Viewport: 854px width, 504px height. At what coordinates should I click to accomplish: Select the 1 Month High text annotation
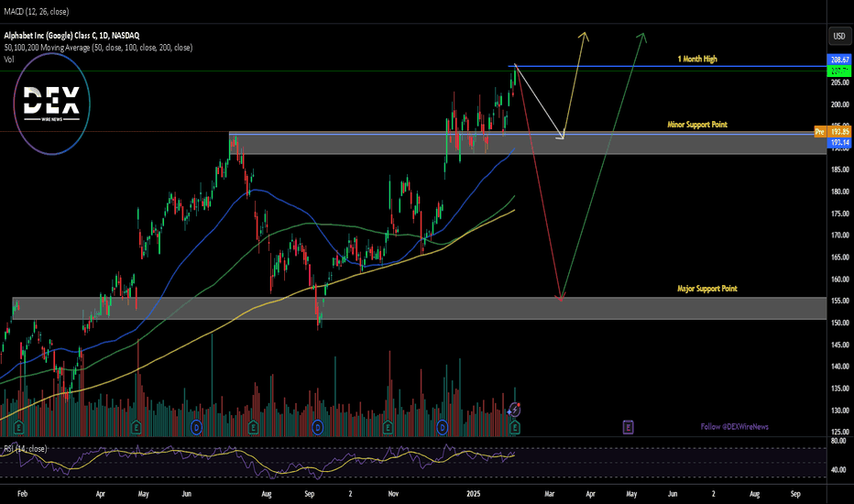[x=697, y=59]
